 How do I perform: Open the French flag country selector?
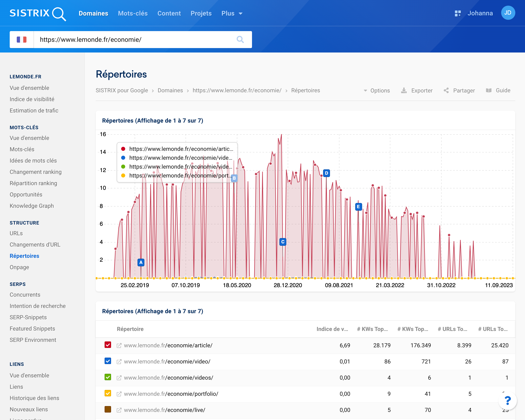tap(22, 39)
